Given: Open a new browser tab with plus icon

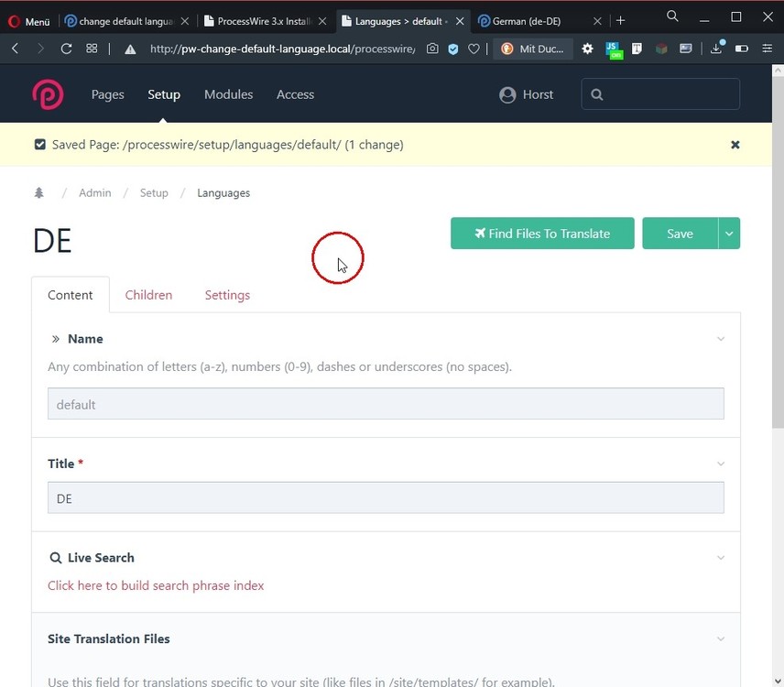Looking at the screenshot, I should coord(620,20).
